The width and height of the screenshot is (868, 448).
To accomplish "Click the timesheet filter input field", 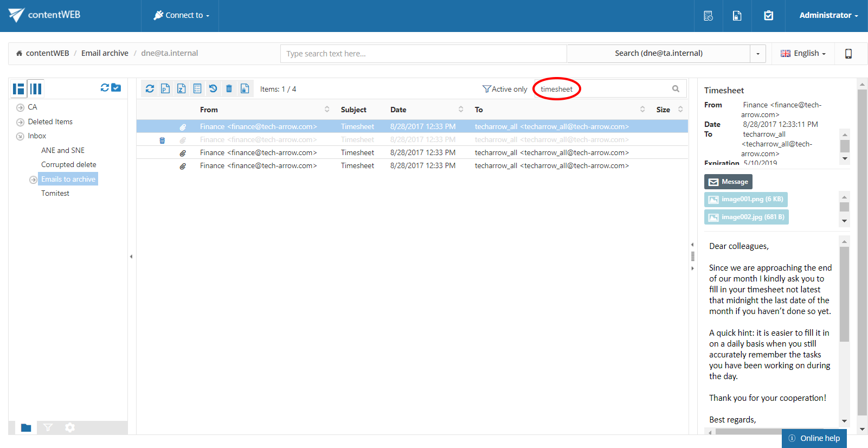I will point(602,89).
